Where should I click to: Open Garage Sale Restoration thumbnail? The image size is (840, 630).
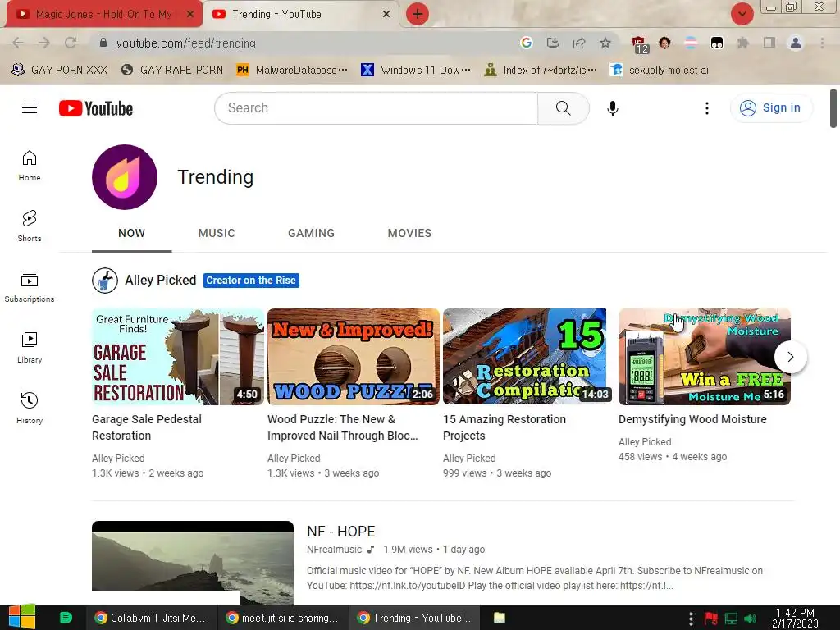(178, 357)
